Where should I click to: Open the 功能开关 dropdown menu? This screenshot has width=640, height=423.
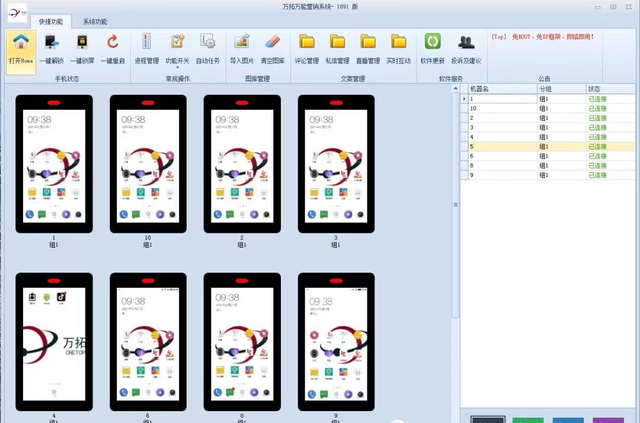pyautogui.click(x=177, y=46)
